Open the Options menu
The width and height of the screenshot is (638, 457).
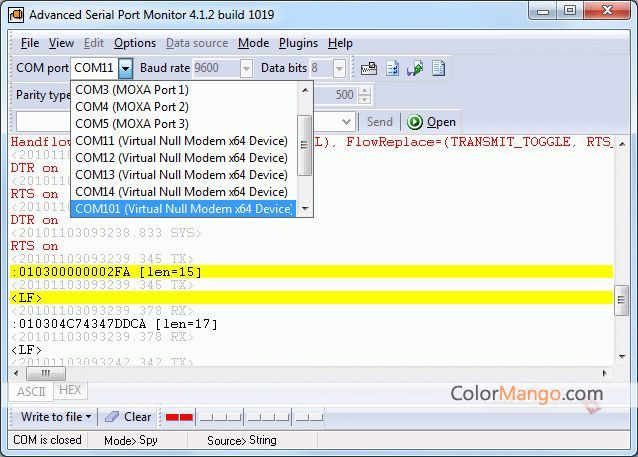(135, 43)
